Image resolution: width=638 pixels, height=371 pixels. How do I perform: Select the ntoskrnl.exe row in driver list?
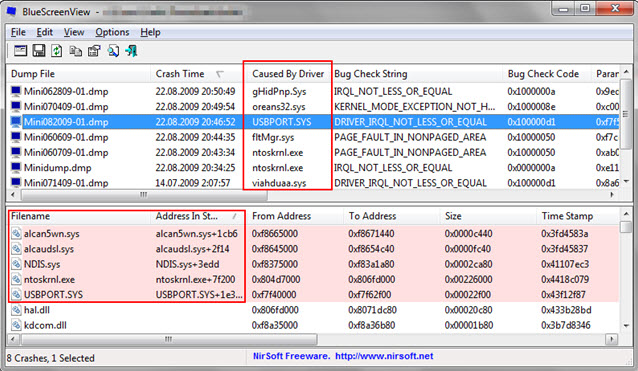pos(312,279)
